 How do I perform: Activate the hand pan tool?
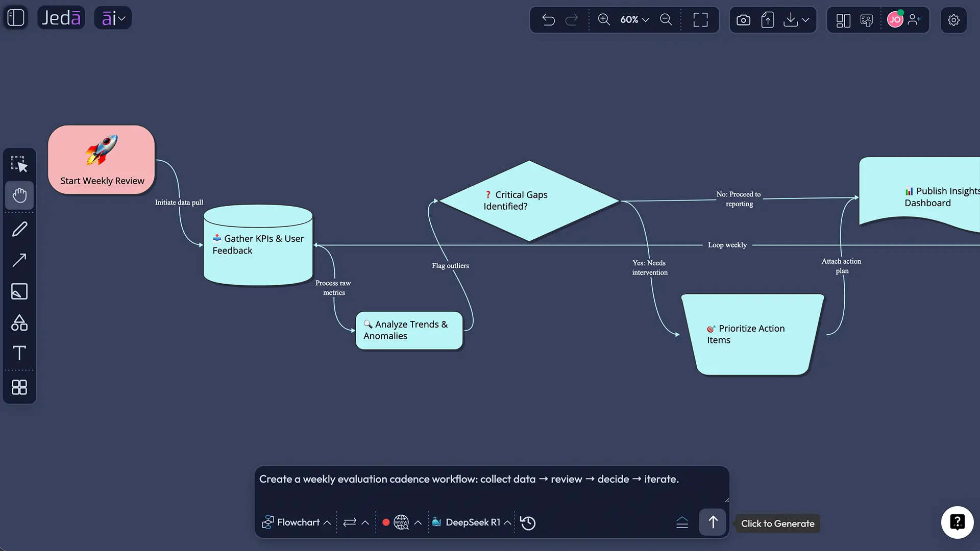point(19,195)
